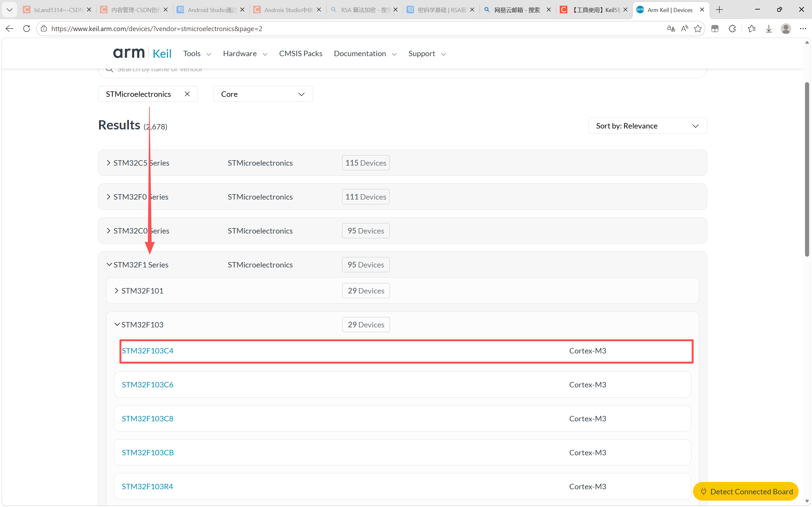The height and width of the screenshot is (507, 812).
Task: Click the 111 Devices badge
Action: 366,197
